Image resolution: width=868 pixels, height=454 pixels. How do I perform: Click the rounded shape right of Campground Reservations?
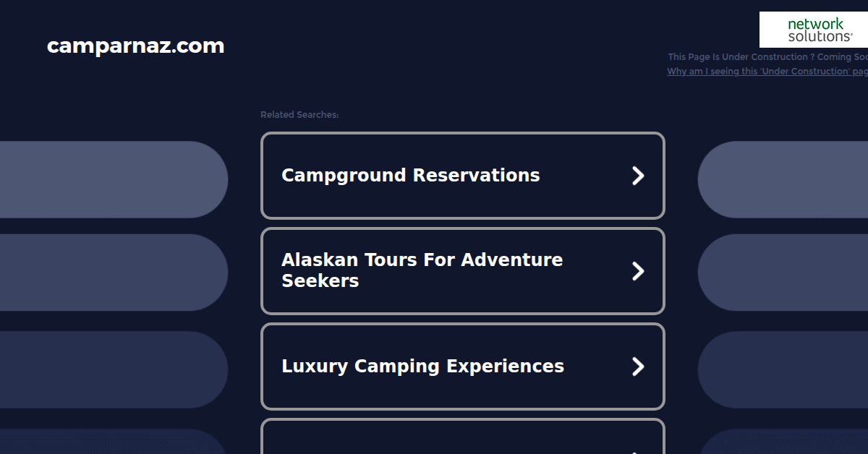[x=783, y=179]
